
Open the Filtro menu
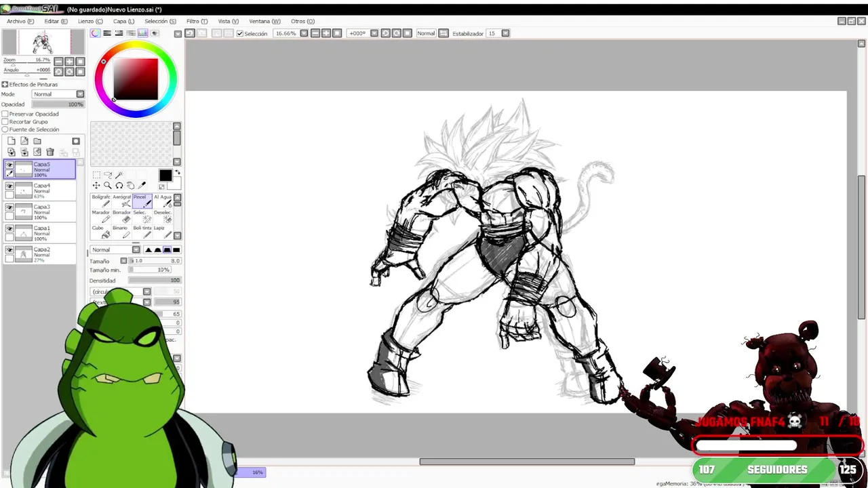(x=197, y=21)
